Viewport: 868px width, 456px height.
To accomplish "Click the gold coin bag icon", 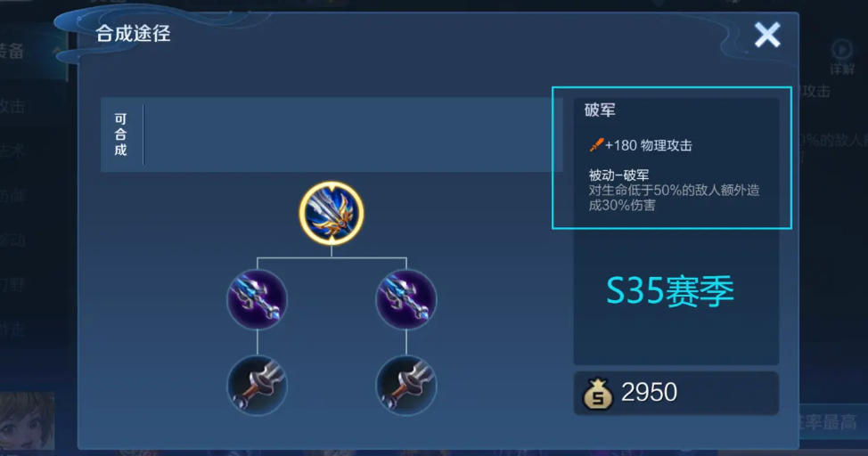I will pos(597,394).
